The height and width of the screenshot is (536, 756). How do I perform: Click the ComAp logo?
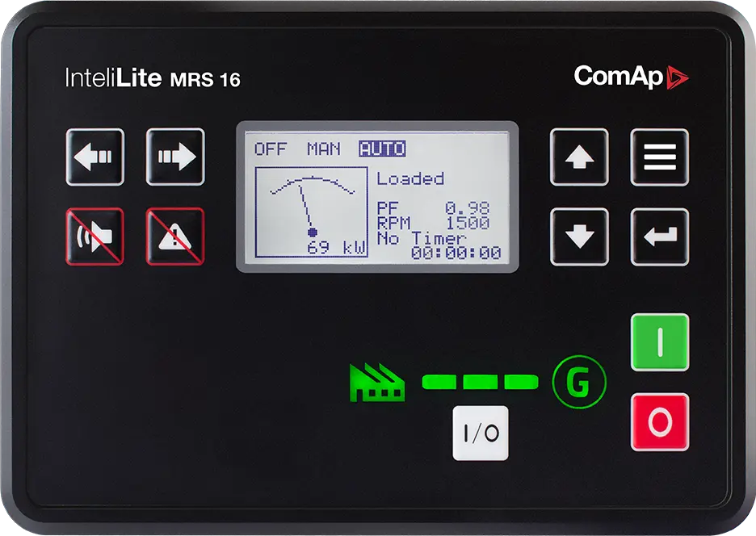(631, 77)
